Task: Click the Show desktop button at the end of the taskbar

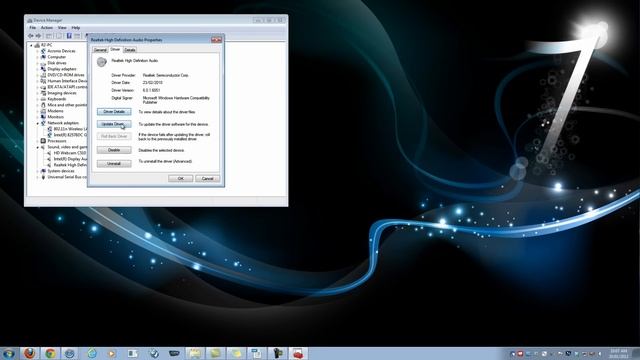Action: [636, 354]
